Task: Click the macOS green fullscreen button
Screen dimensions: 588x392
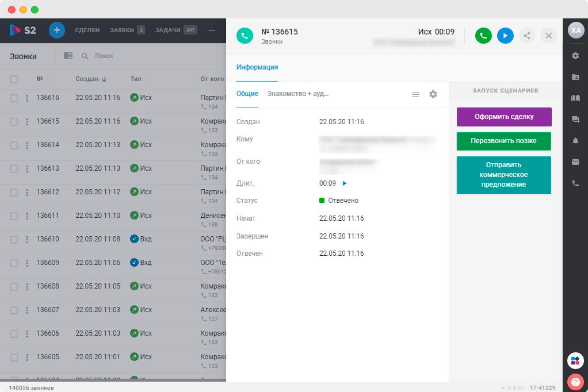Action: 35,10
